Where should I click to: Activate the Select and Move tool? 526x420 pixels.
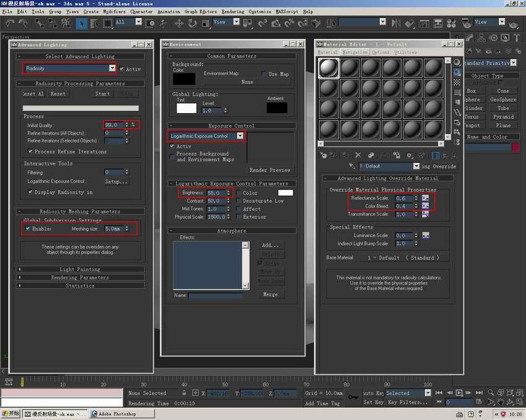point(179,23)
